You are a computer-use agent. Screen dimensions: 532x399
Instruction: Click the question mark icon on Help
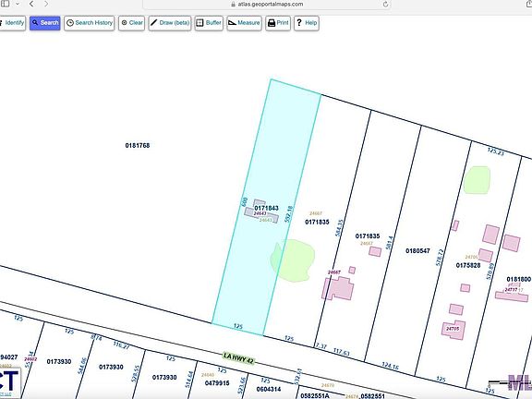pos(299,23)
